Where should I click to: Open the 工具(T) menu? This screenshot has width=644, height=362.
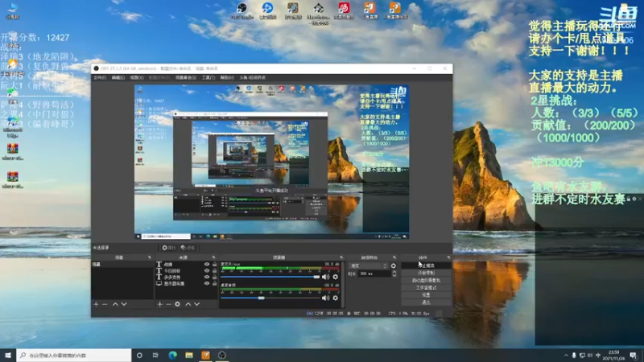(x=208, y=77)
